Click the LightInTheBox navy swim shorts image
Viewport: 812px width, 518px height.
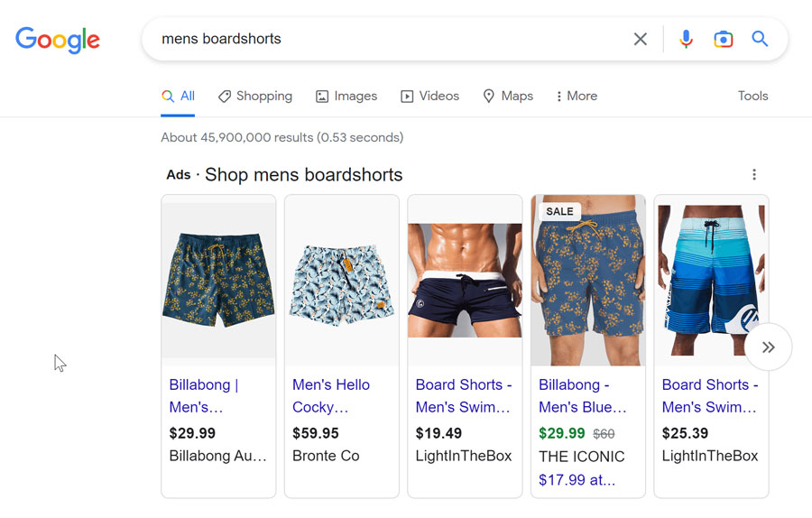(465, 281)
